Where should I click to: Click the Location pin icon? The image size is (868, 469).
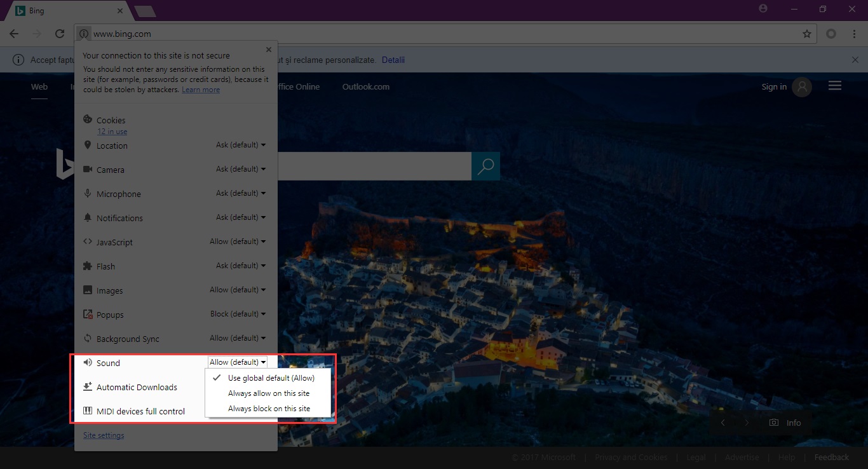pos(88,145)
